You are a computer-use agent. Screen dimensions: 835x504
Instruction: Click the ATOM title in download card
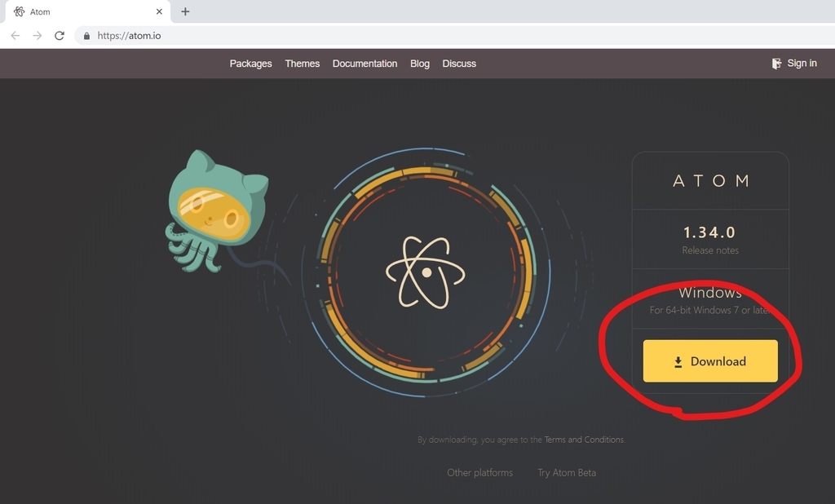[710, 180]
